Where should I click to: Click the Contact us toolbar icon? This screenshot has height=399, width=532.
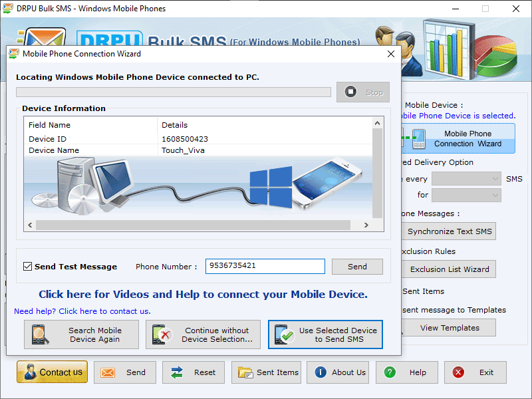tap(51, 372)
